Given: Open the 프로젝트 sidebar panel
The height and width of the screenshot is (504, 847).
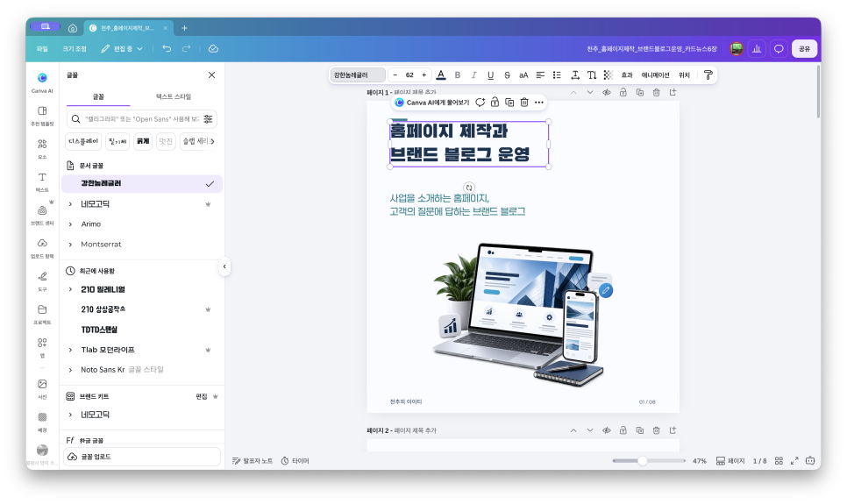Looking at the screenshot, I should (x=42, y=314).
